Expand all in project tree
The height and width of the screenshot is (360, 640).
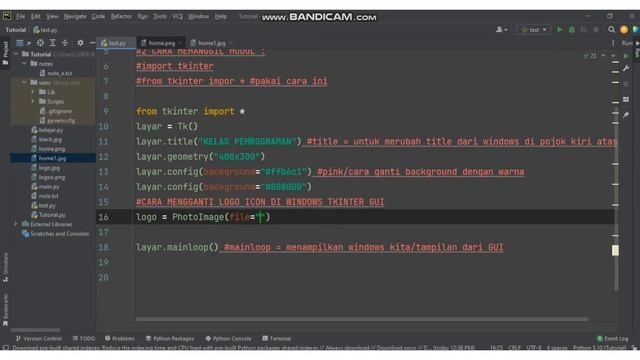[53, 42]
